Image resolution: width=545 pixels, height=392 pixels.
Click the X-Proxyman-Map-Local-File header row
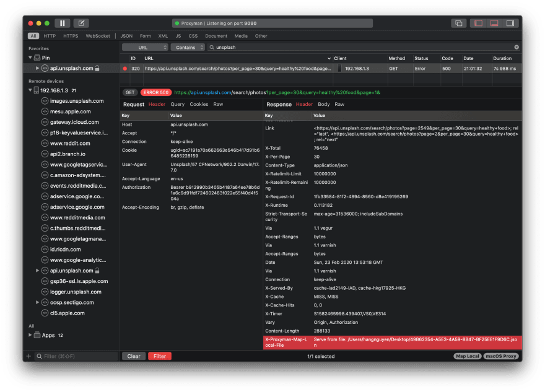[x=393, y=342]
